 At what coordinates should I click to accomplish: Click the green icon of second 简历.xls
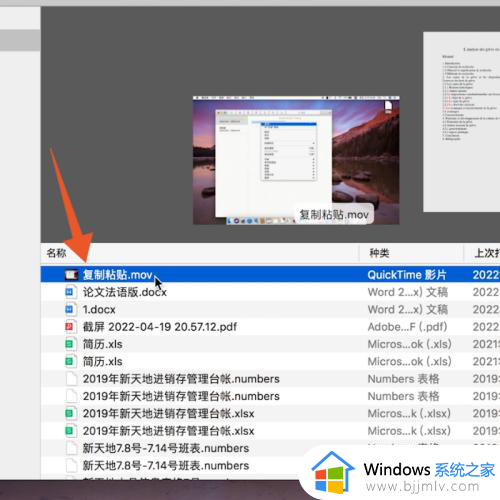click(69, 361)
